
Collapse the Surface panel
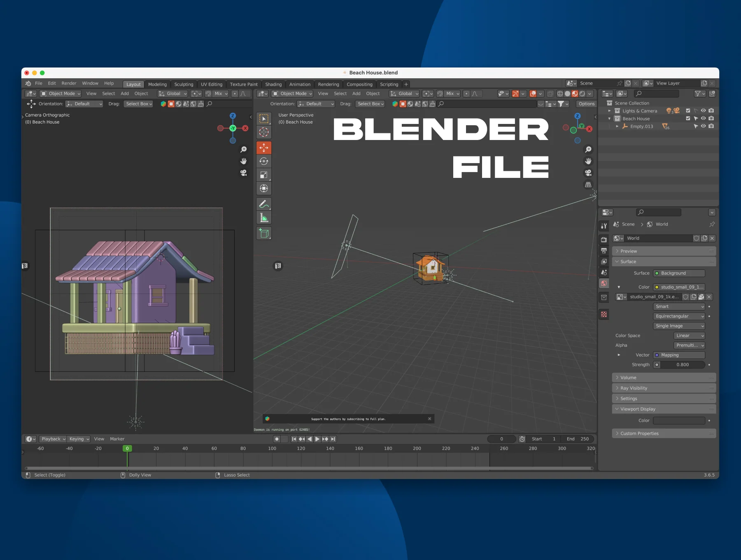[664, 261]
